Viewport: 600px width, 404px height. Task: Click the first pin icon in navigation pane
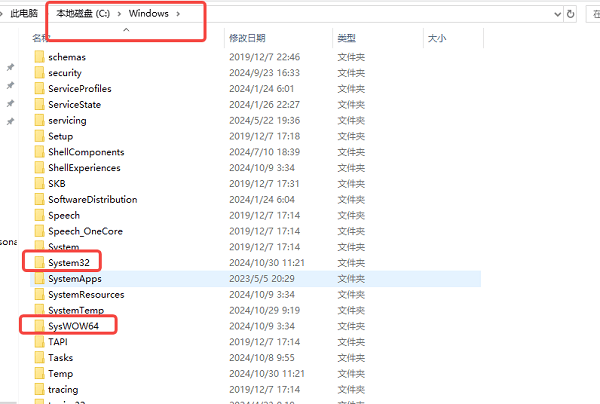tap(10, 67)
